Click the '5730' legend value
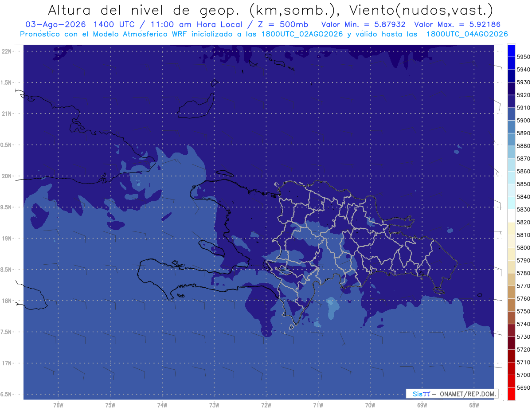The image size is (532, 411). (524, 337)
